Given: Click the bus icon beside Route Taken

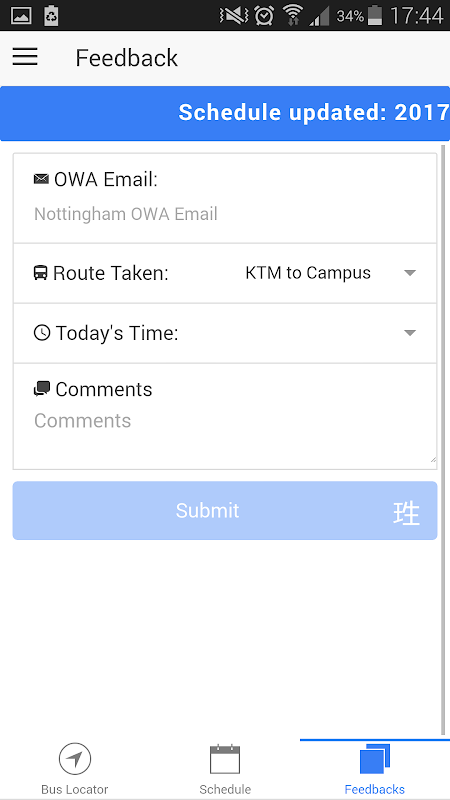Looking at the screenshot, I should coord(41,272).
